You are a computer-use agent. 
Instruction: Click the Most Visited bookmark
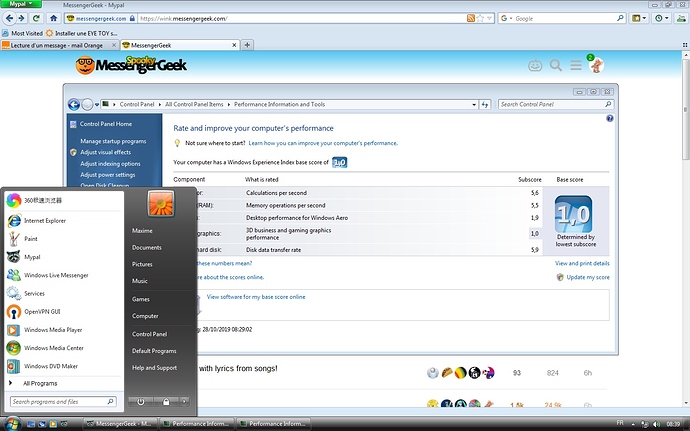tap(22, 33)
